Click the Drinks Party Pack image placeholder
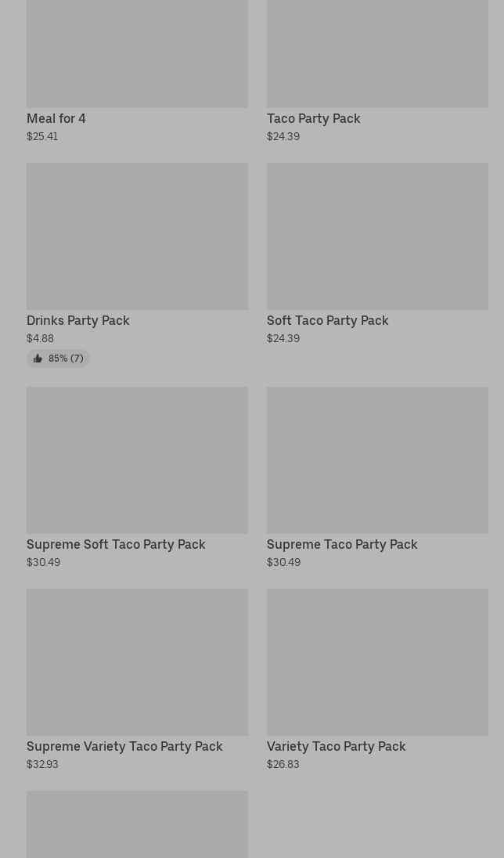Viewport: 504px width, 858px height. 138,236
